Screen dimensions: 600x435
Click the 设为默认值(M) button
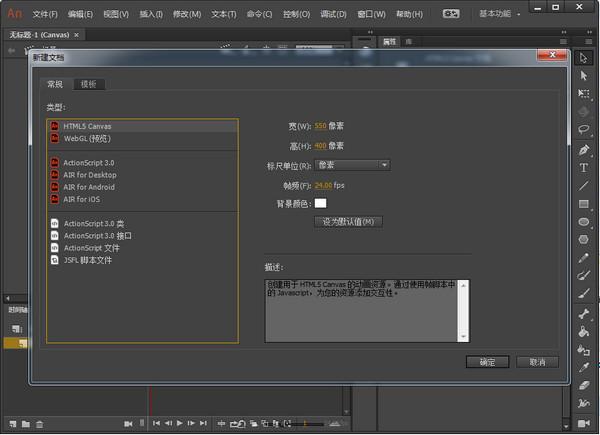point(348,222)
